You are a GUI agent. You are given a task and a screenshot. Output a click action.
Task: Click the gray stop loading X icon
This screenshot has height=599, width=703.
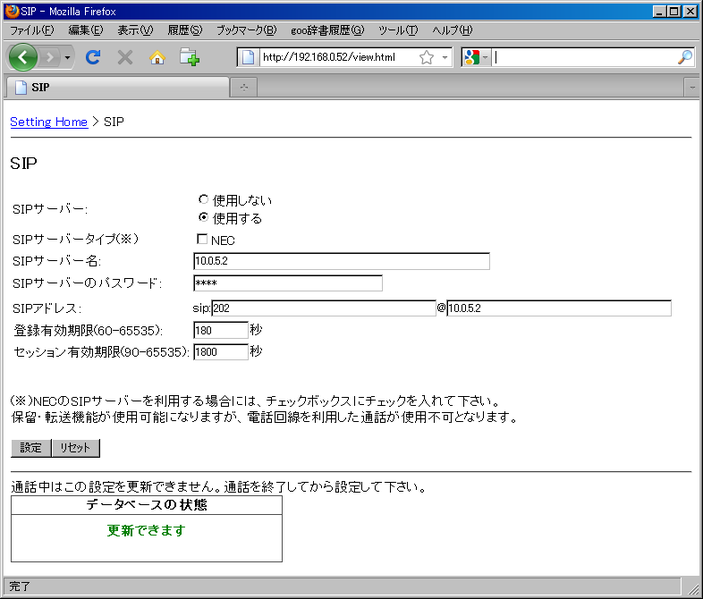pyautogui.click(x=125, y=57)
